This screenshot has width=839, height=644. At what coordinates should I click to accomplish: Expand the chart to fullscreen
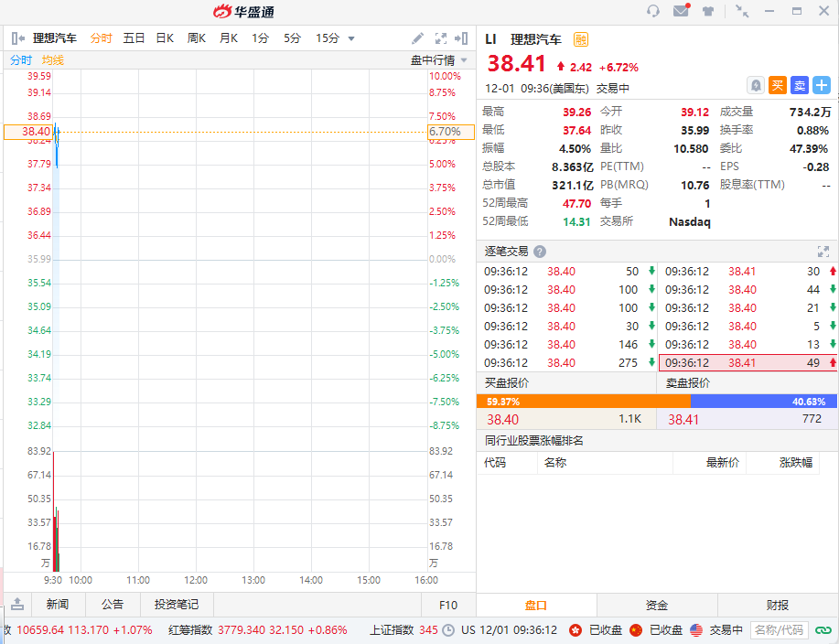(x=441, y=38)
